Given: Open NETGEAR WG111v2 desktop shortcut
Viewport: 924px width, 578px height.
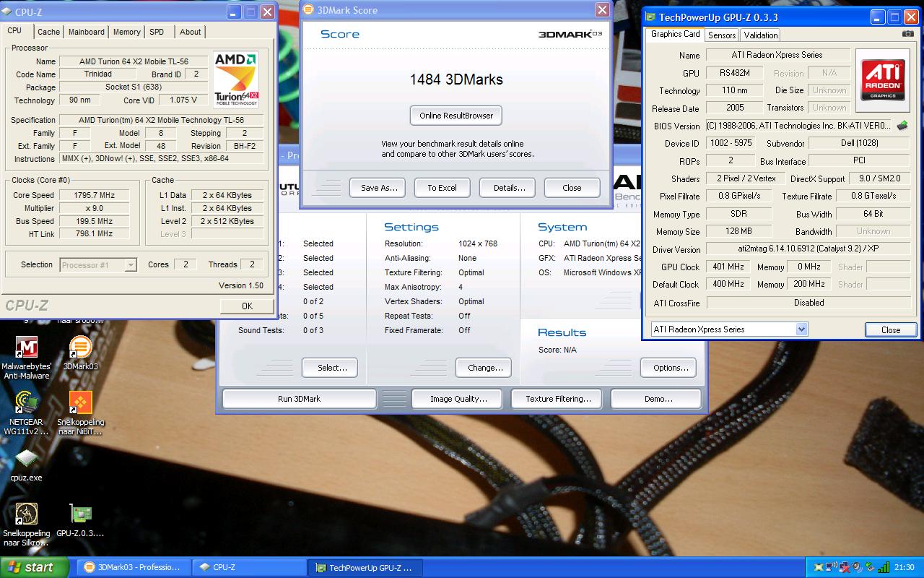Looking at the screenshot, I should coord(26,413).
